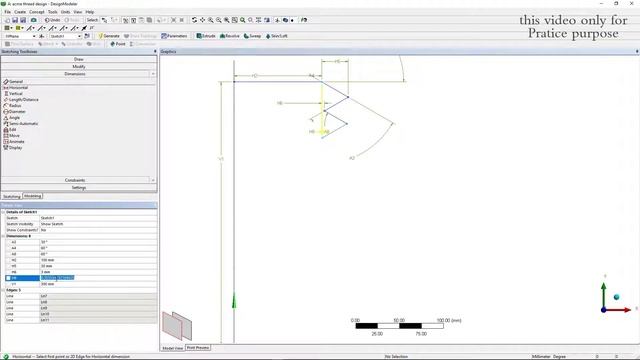640x360 pixels.
Task: Toggle the A8 dimension checkbox
Action: pyautogui.click(x=8, y=254)
